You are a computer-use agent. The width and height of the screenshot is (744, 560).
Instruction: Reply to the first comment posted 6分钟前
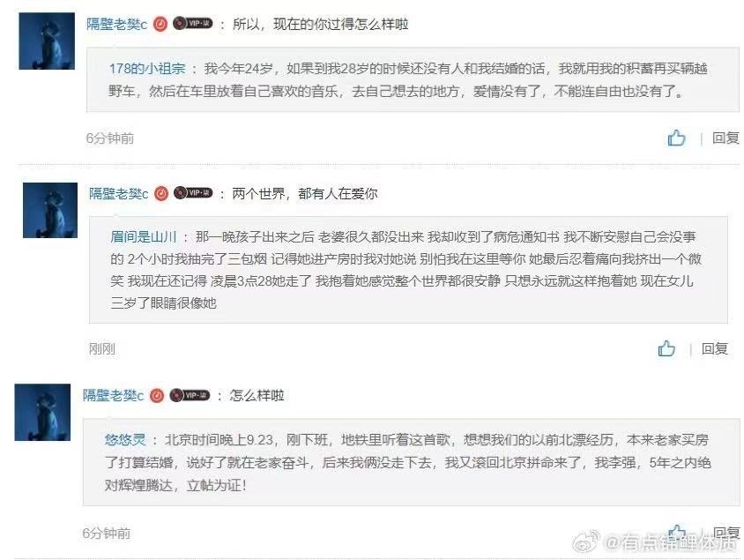tap(725, 138)
